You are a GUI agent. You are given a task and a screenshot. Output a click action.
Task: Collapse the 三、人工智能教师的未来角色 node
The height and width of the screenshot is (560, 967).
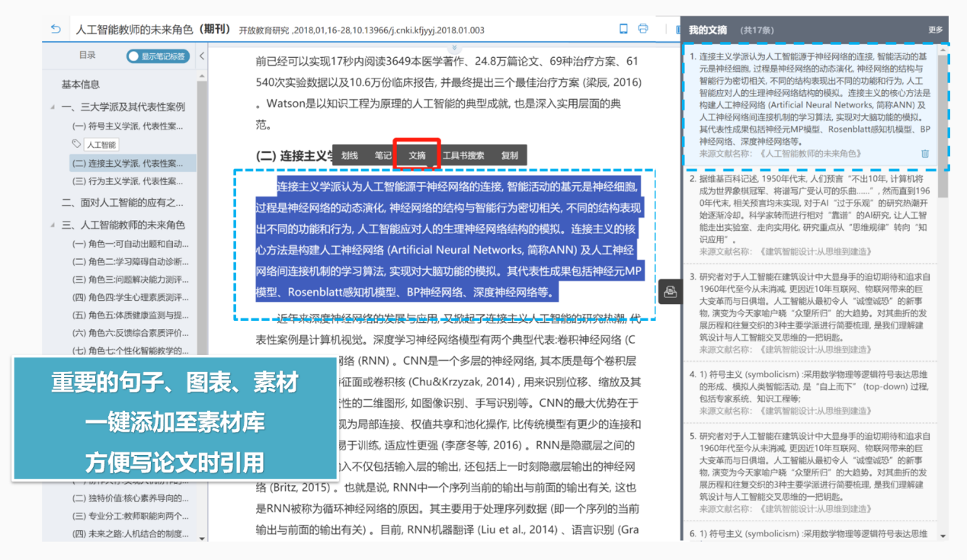click(53, 226)
